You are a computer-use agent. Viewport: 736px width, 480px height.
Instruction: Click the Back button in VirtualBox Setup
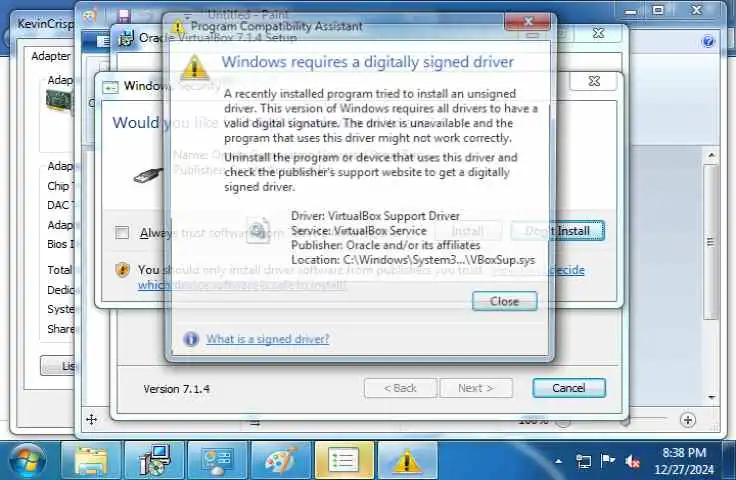[400, 388]
